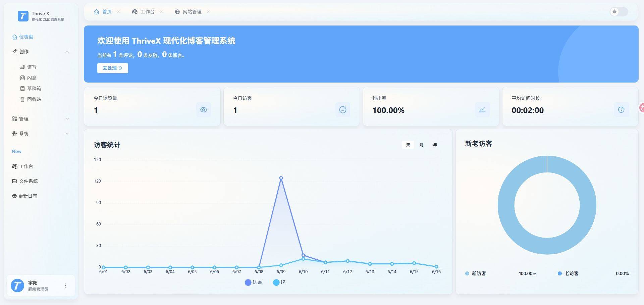Click the clock icon in 平均访问时长 card
644x305 pixels.
point(621,110)
